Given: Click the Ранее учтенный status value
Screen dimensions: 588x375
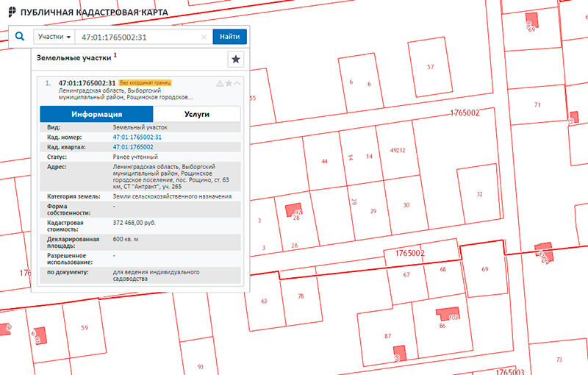Looking at the screenshot, I should click(x=135, y=157).
